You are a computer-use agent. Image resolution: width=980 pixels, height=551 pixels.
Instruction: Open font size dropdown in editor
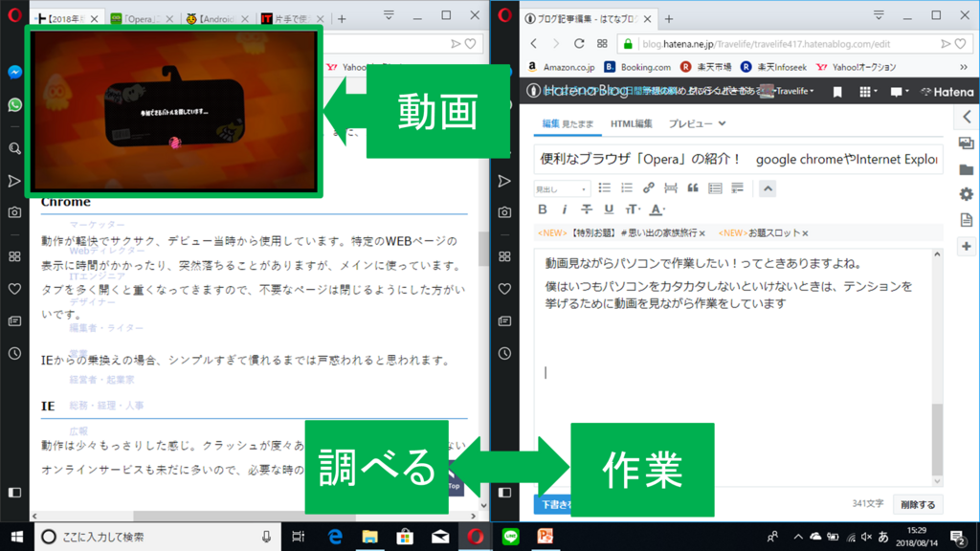click(633, 209)
